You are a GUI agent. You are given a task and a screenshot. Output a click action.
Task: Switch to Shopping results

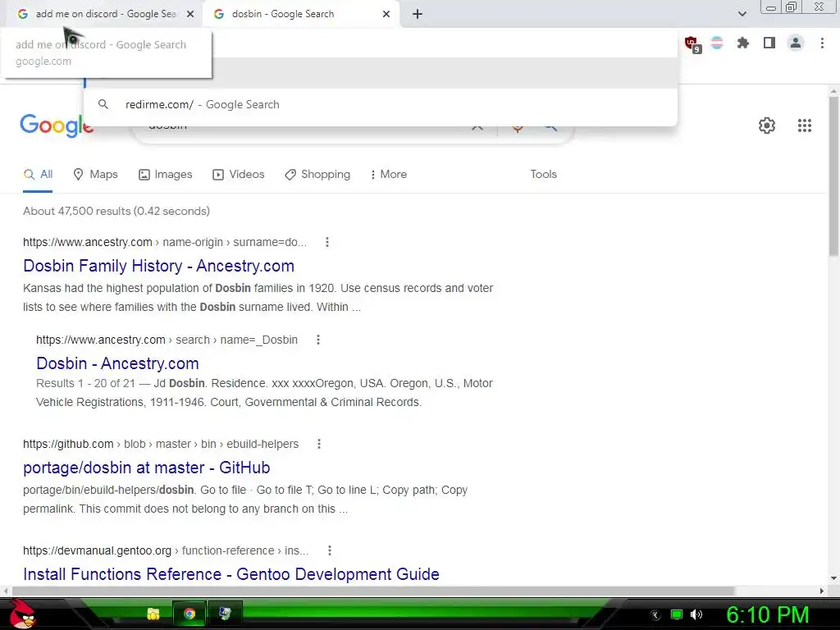click(x=317, y=175)
